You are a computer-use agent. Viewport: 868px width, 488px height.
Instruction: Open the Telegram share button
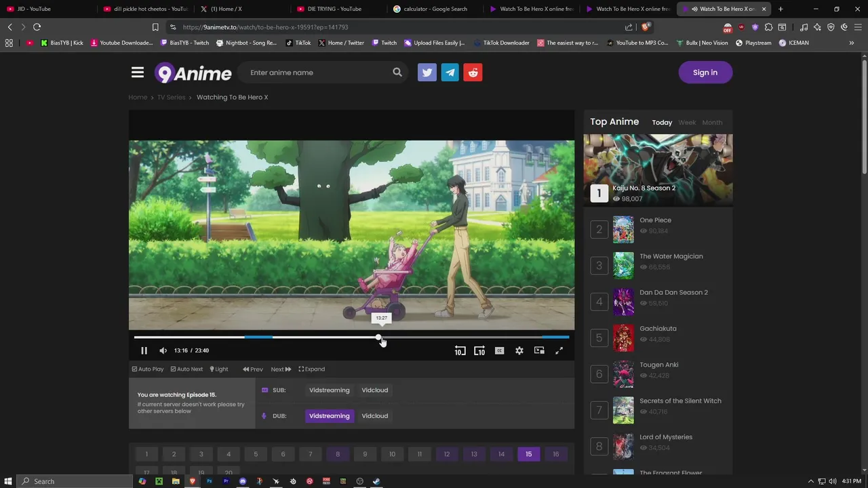pos(450,73)
